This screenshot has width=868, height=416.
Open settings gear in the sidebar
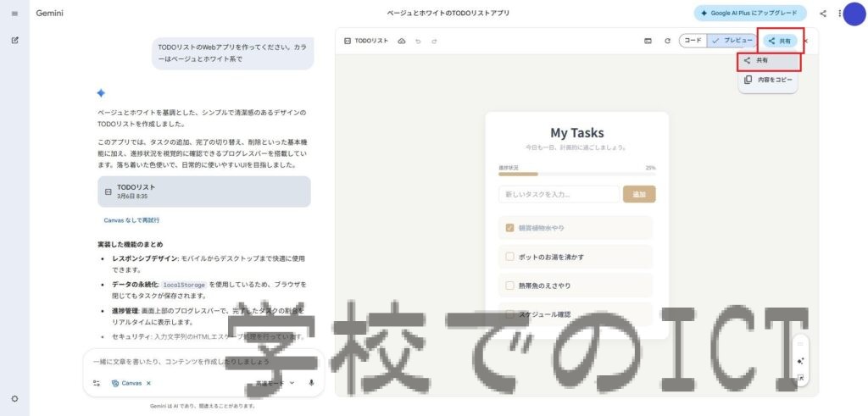coord(14,398)
